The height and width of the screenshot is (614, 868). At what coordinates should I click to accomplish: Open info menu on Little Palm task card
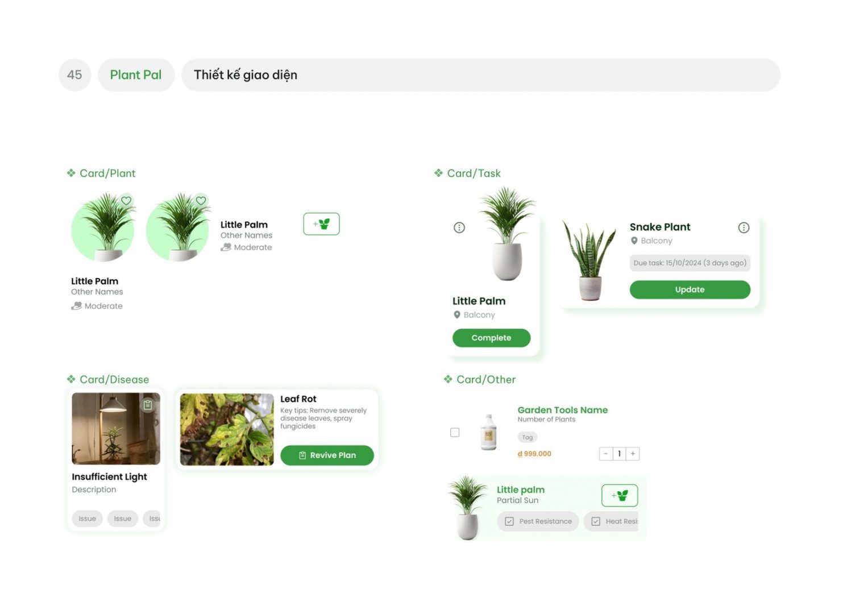(x=459, y=228)
